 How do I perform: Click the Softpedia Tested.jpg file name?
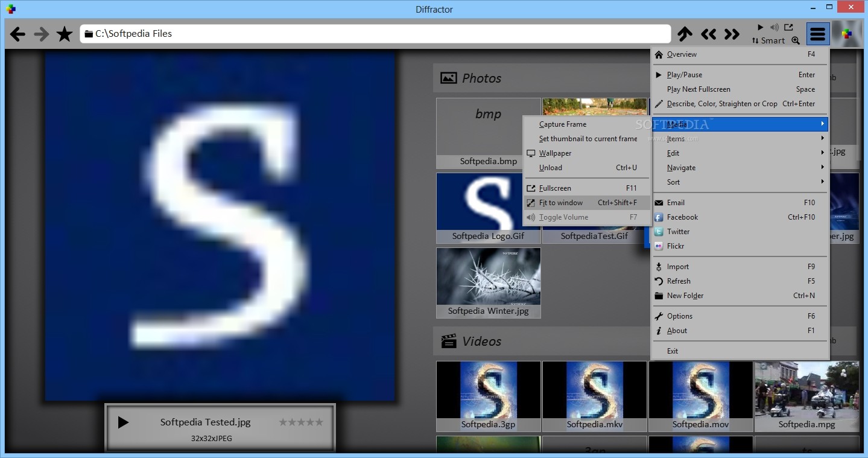(x=205, y=422)
